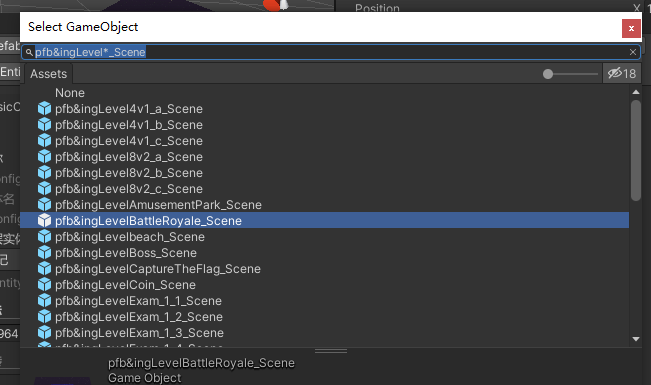Click the scrollbar up arrow
This screenshot has height=385, width=651.
636,92
